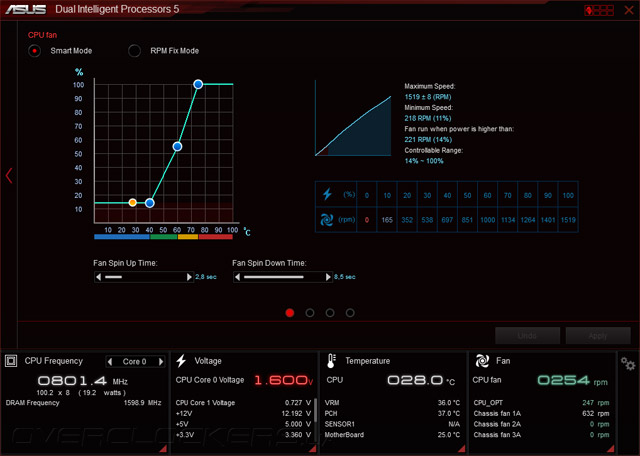The width and height of the screenshot is (640, 456).
Task: Click the fan speed curve preview graph
Action: click(353, 118)
